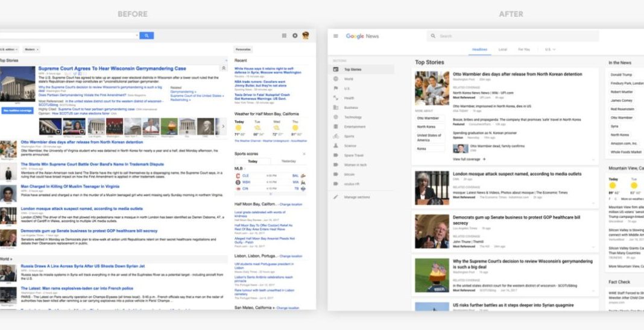The height and width of the screenshot is (330, 644).
Task: Click the Health section icon
Action: coord(335,98)
